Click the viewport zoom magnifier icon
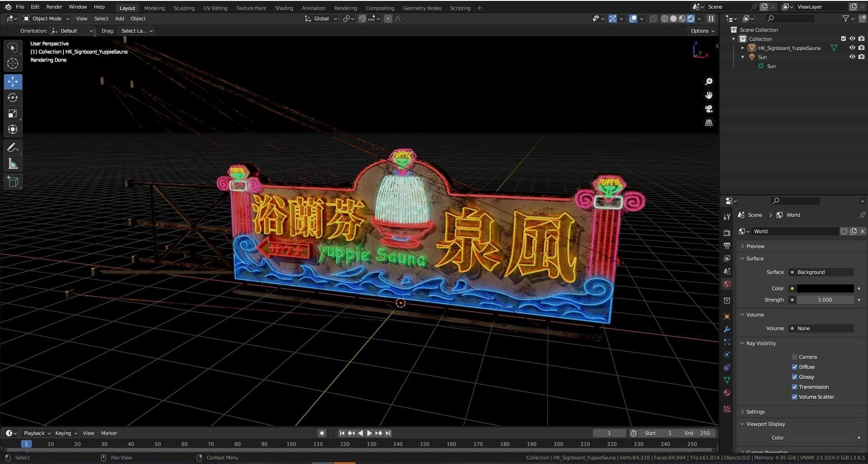The width and height of the screenshot is (868, 464). pyautogui.click(x=709, y=82)
